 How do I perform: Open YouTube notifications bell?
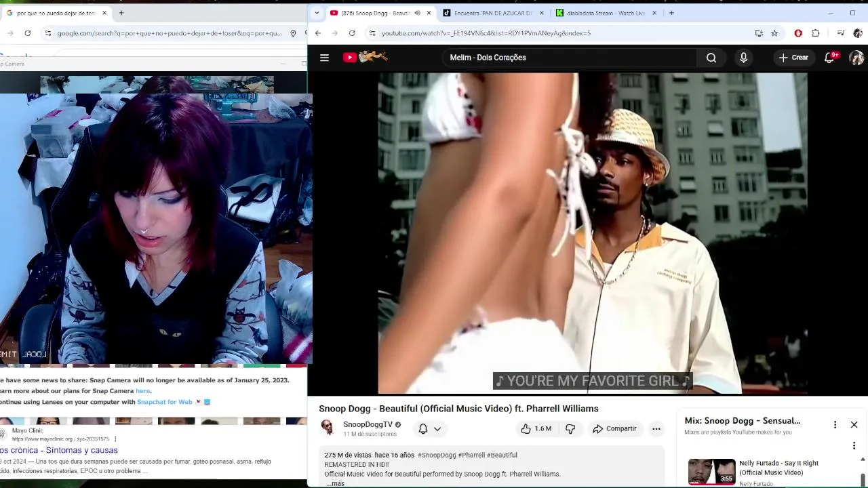[x=830, y=58]
